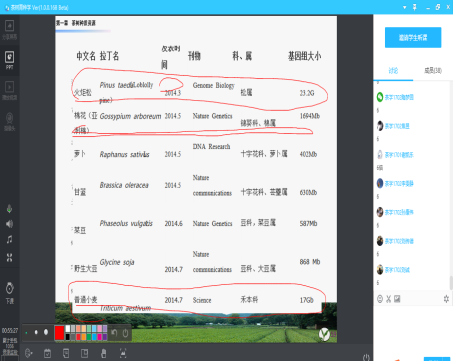
Task: Open the title bar dropdown arrow menu
Action: (404, 7)
